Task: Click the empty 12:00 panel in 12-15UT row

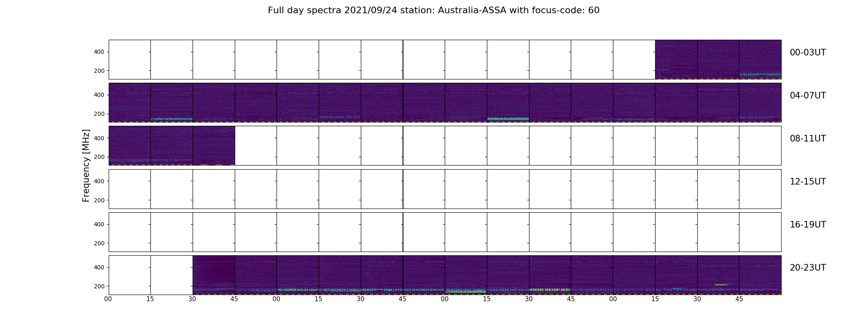Action: click(x=130, y=189)
